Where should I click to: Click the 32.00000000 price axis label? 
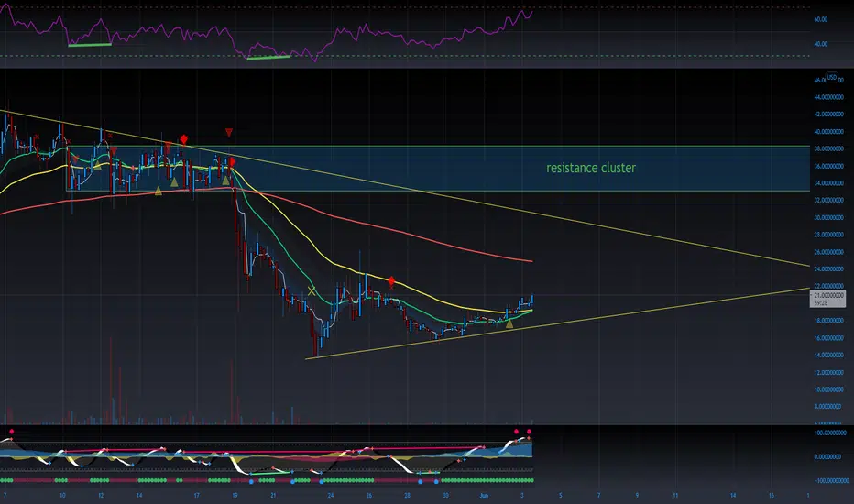pos(828,201)
